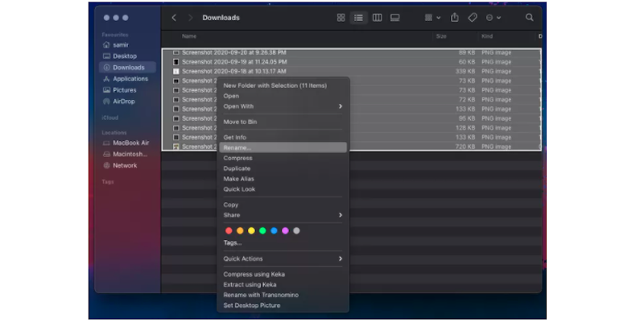Choose Rename... from context menu
644x323 pixels.
point(283,147)
